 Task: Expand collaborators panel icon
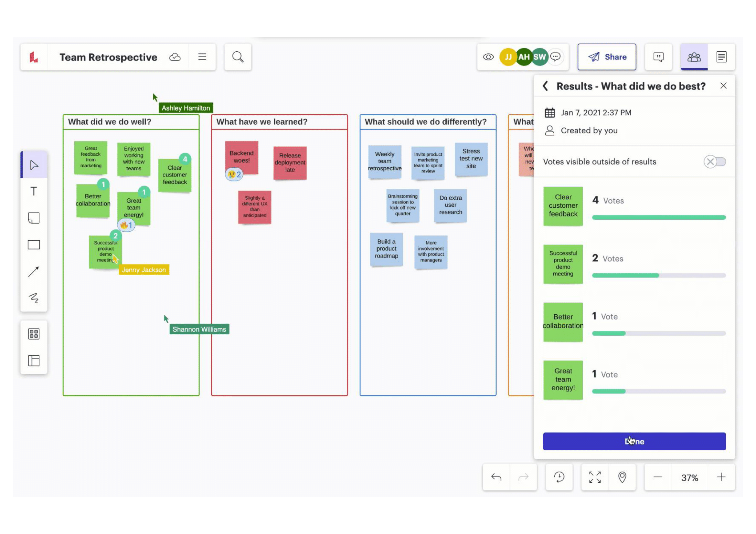point(694,57)
